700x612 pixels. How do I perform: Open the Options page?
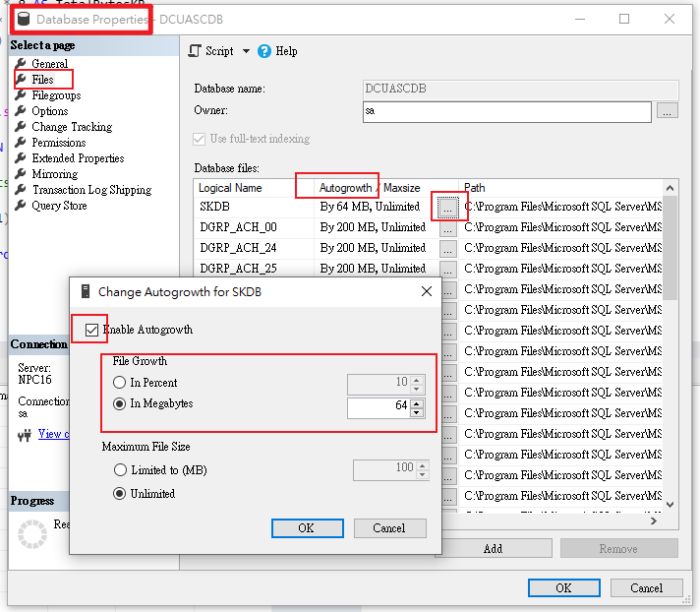[49, 111]
